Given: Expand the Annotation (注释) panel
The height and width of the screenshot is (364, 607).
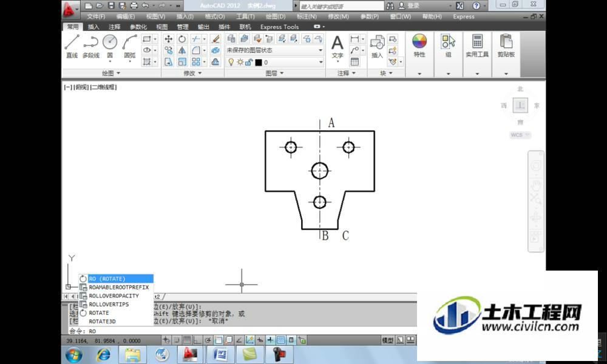Looking at the screenshot, I should tap(346, 73).
